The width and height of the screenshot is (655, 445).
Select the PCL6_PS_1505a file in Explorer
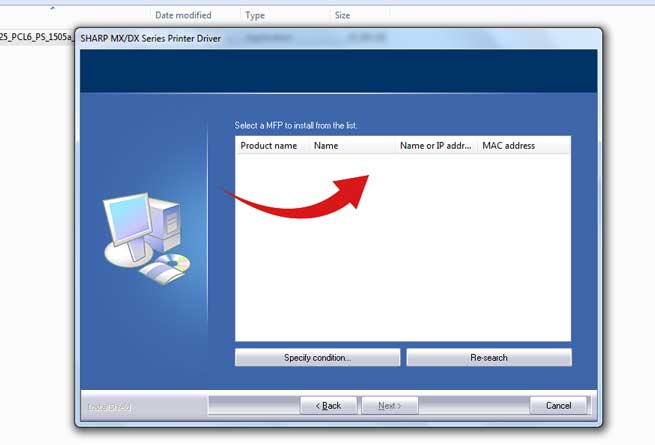[36, 37]
